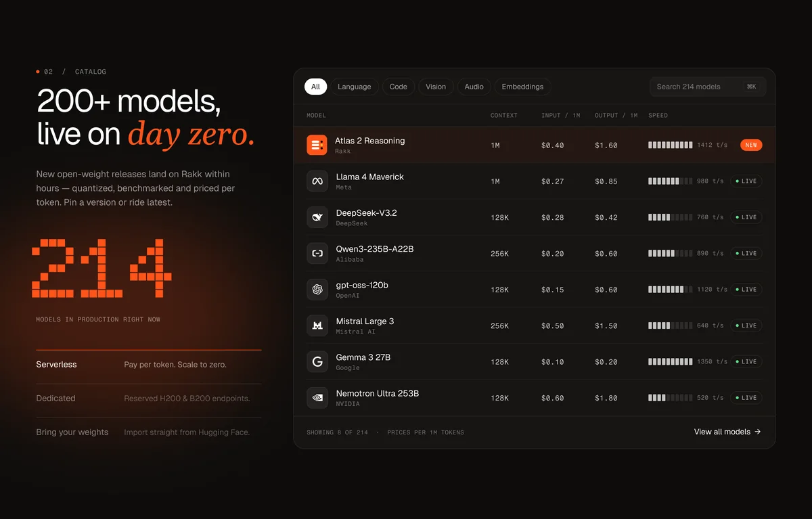Screen dimensions: 812x519
Task: Click the Google G logo for Gemma
Action: [317, 361]
